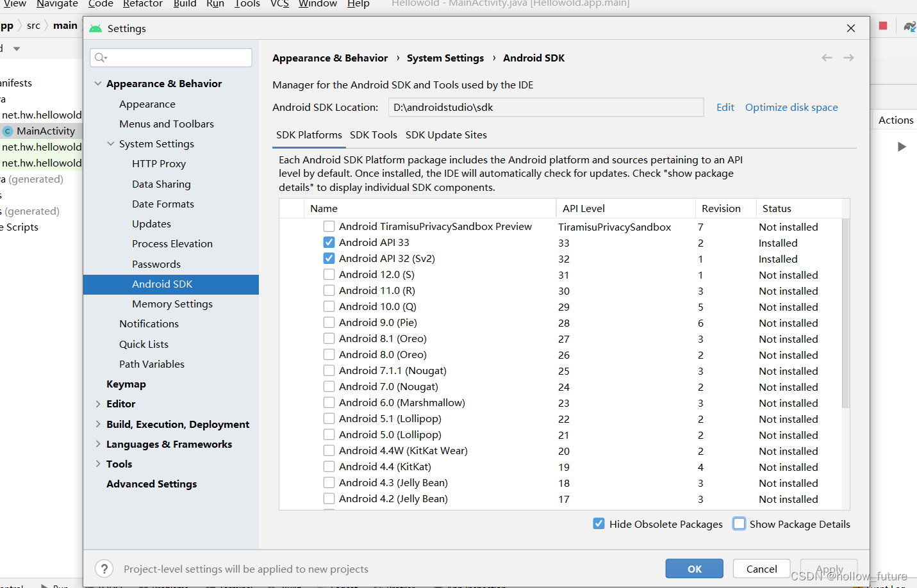917x588 pixels.
Task: Check Android 10.0 (Q) checkbox
Action: coord(329,306)
